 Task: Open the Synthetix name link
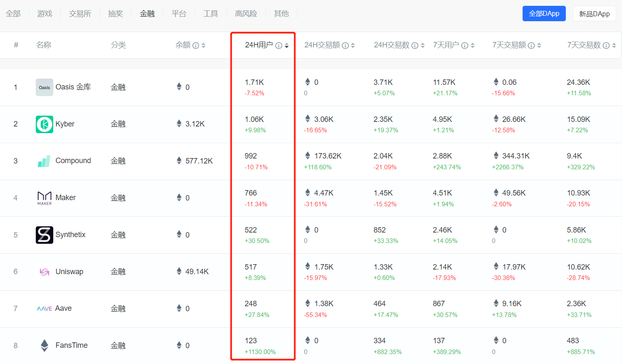click(x=71, y=235)
